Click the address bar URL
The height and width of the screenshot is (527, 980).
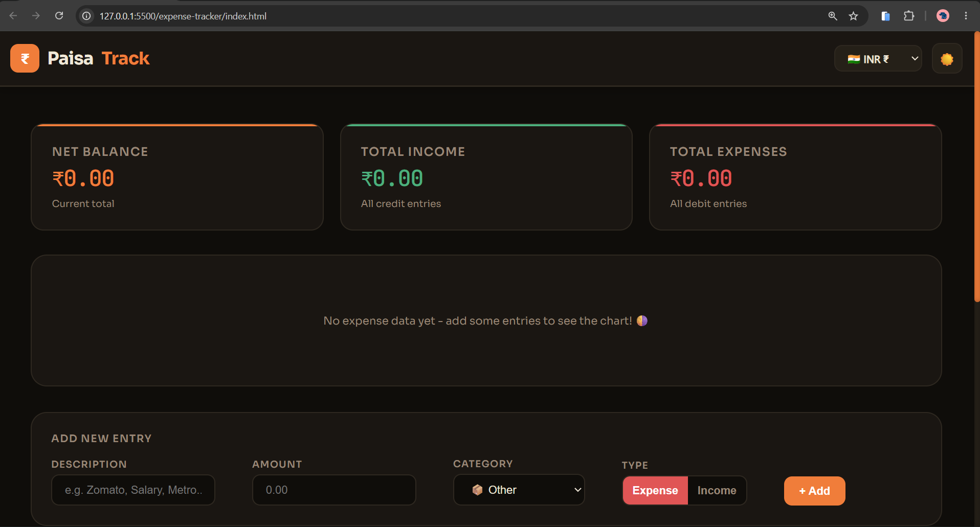183,16
